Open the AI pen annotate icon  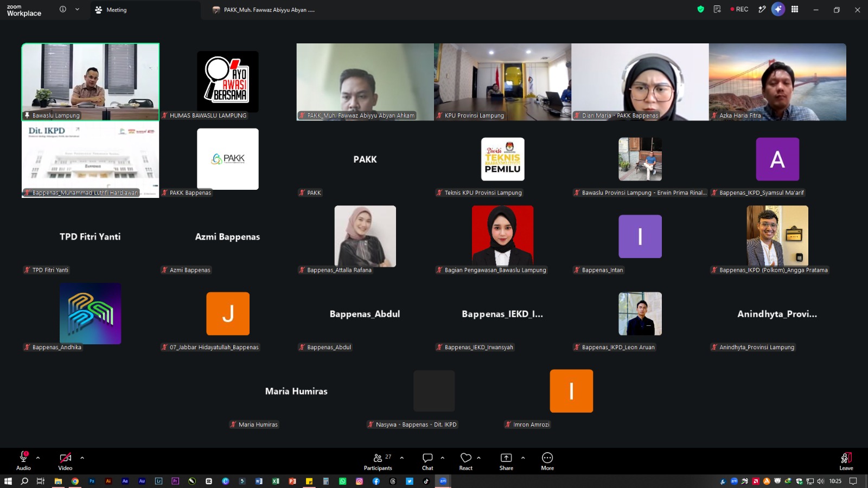click(x=762, y=9)
